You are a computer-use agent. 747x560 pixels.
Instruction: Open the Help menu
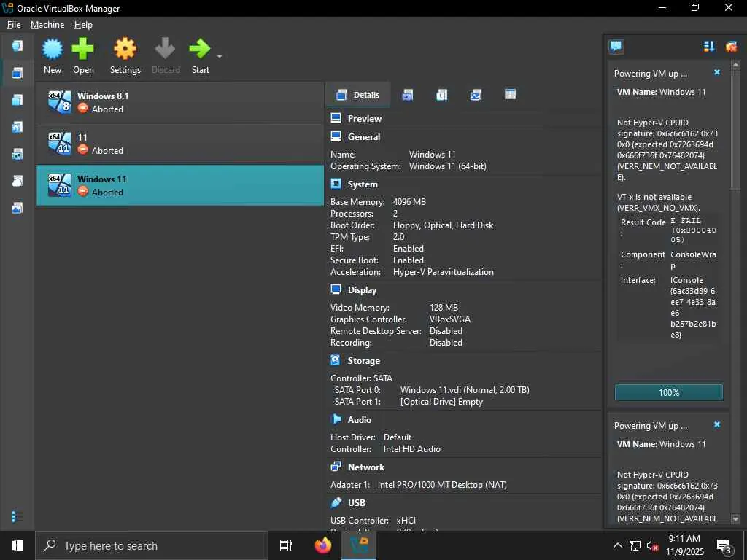(x=83, y=25)
